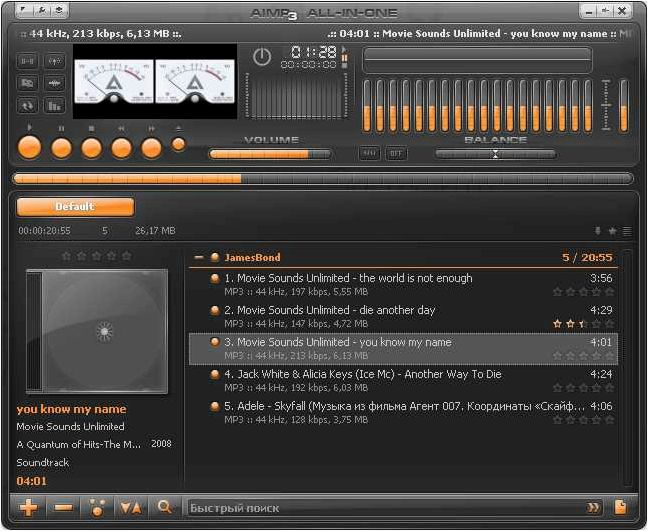Click the scrolling track title at the top
648x531 pixels.
pos(479,33)
